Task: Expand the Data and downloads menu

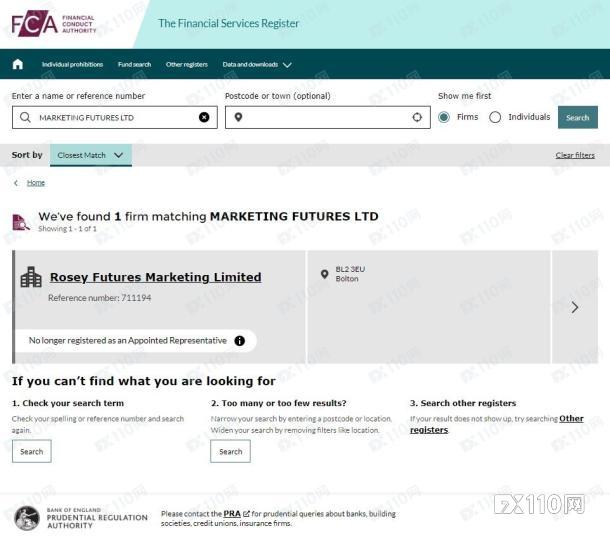Action: tap(257, 65)
